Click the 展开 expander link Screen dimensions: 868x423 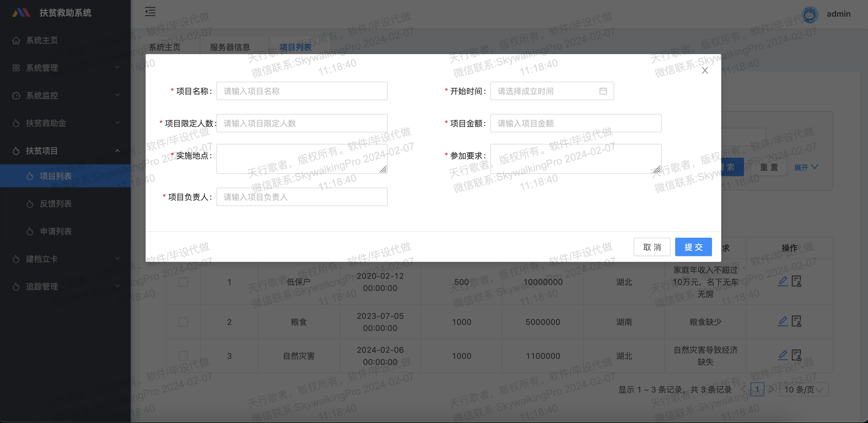pyautogui.click(x=805, y=167)
